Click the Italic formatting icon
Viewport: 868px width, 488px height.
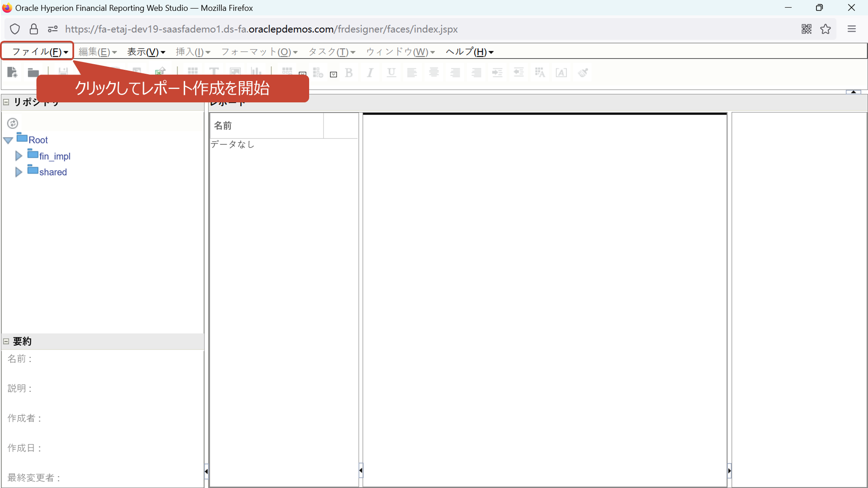pyautogui.click(x=370, y=73)
